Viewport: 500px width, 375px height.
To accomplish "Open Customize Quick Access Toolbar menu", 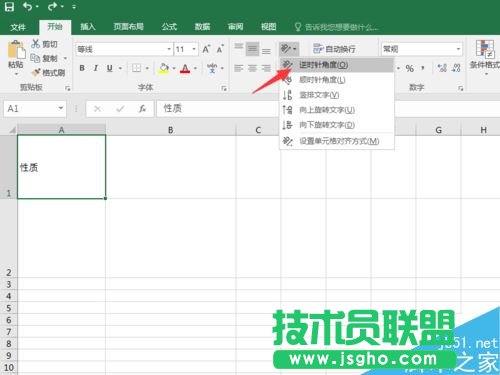I will tap(74, 7).
